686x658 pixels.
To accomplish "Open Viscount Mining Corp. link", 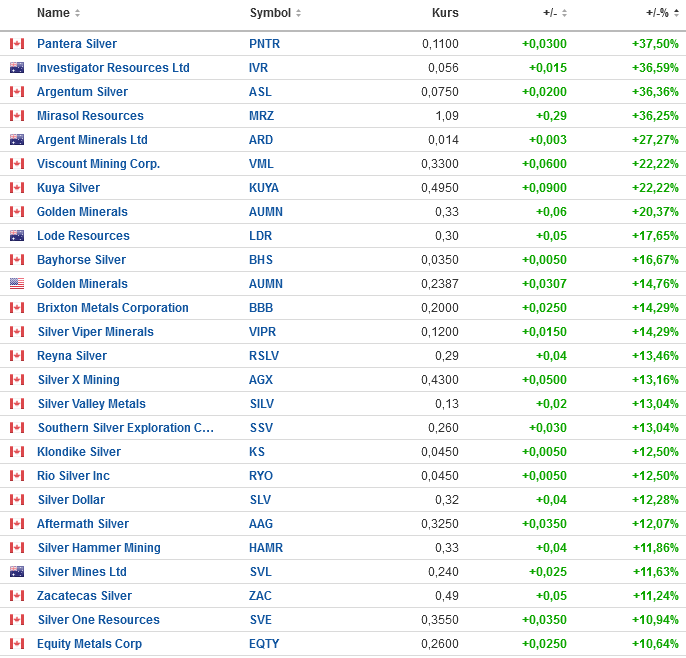I will coord(99,164).
